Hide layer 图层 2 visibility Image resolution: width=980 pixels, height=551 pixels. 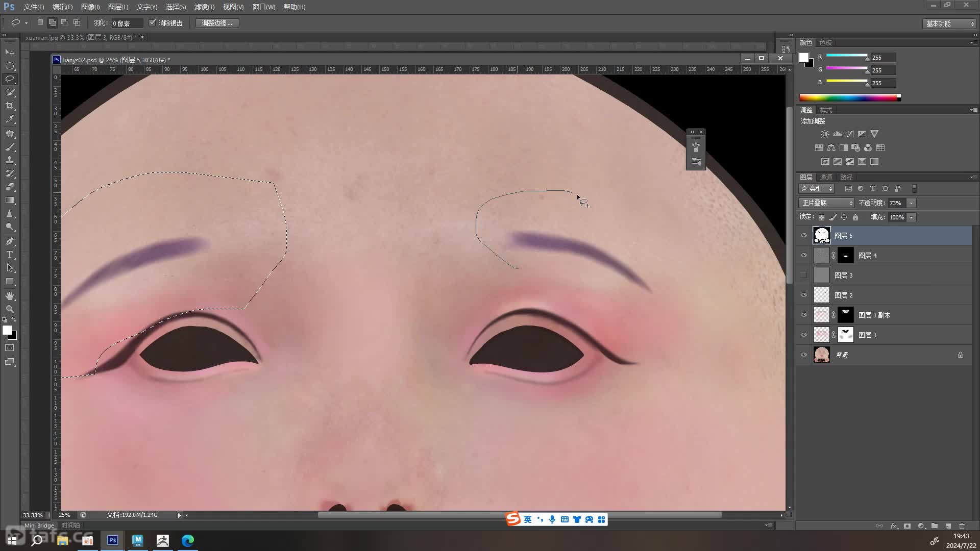tap(804, 295)
